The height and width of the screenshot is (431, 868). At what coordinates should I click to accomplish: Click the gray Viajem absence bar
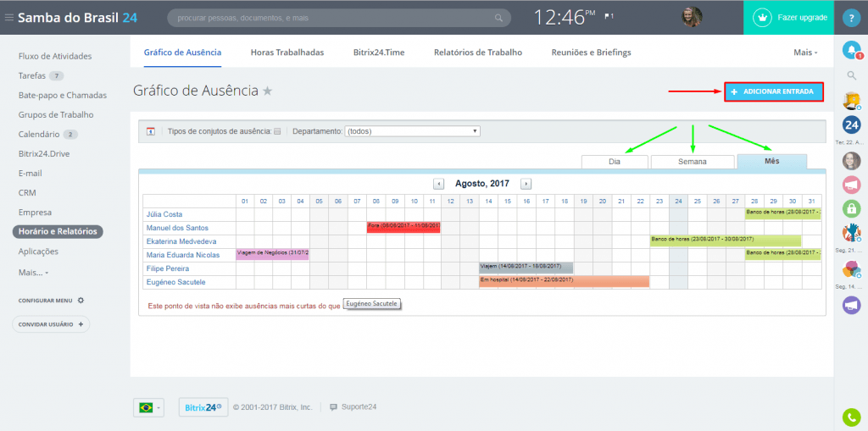[x=526, y=268]
